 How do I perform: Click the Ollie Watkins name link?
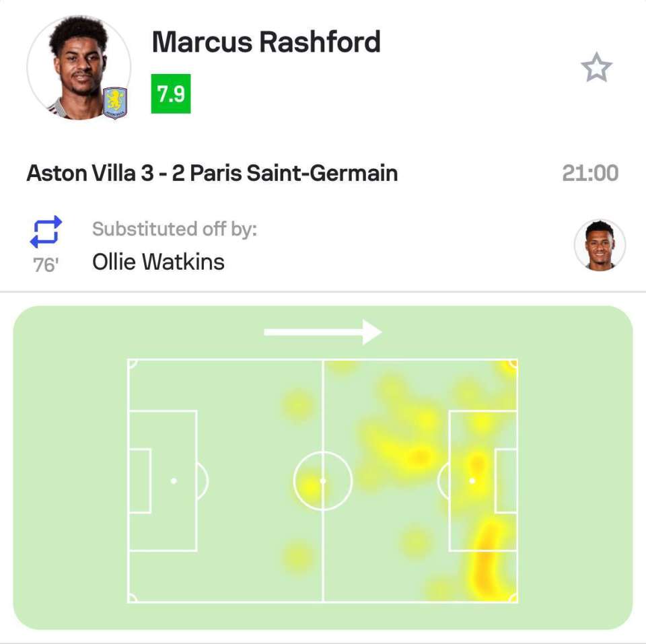point(158,262)
